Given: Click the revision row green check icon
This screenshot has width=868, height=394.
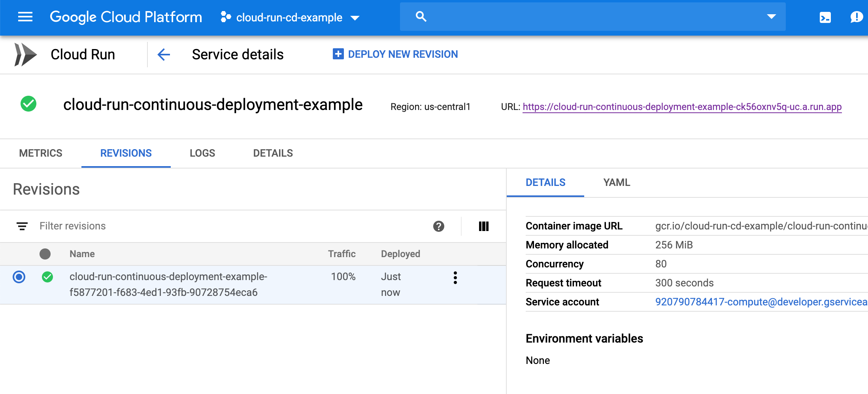Looking at the screenshot, I should coord(47,277).
